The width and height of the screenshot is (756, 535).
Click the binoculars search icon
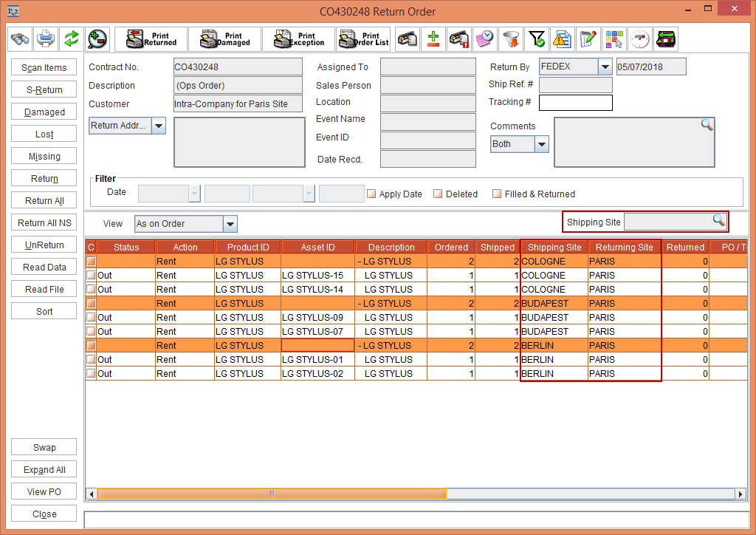20,39
